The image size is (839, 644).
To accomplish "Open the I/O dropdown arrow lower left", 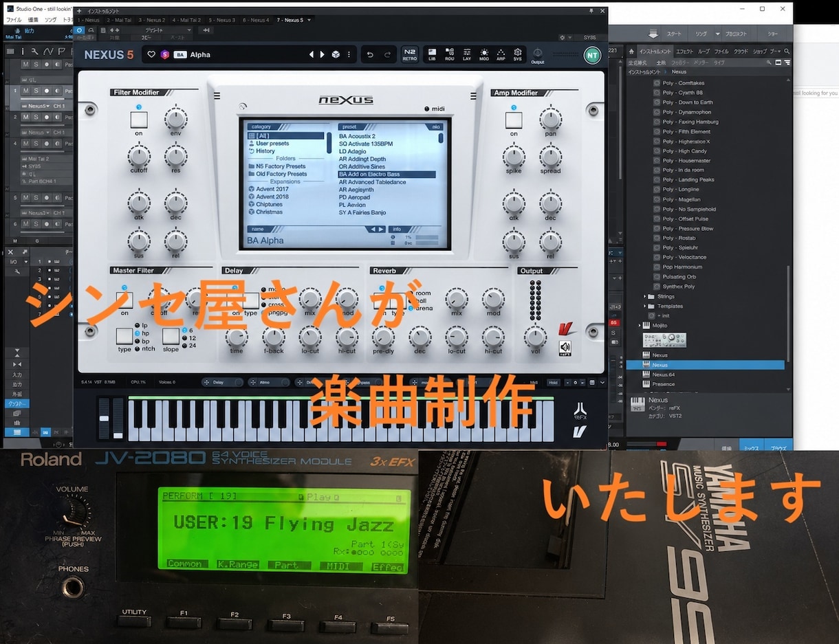I will (27, 261).
